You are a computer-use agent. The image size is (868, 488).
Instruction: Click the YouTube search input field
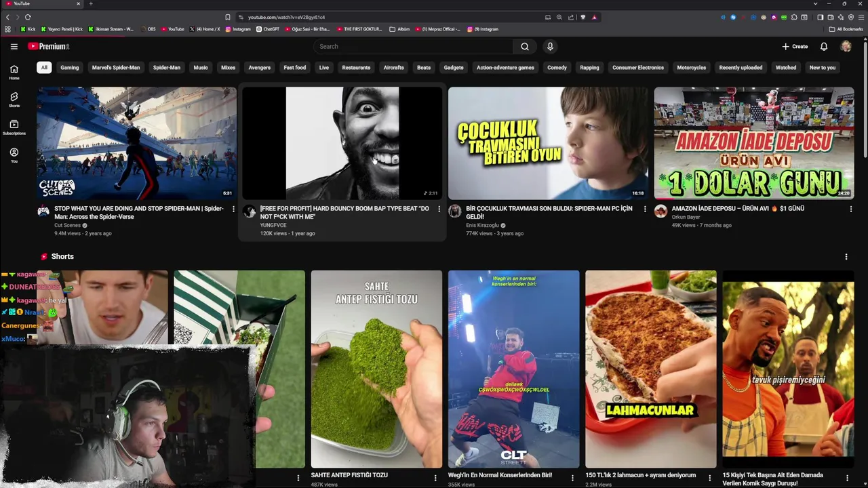coord(414,46)
